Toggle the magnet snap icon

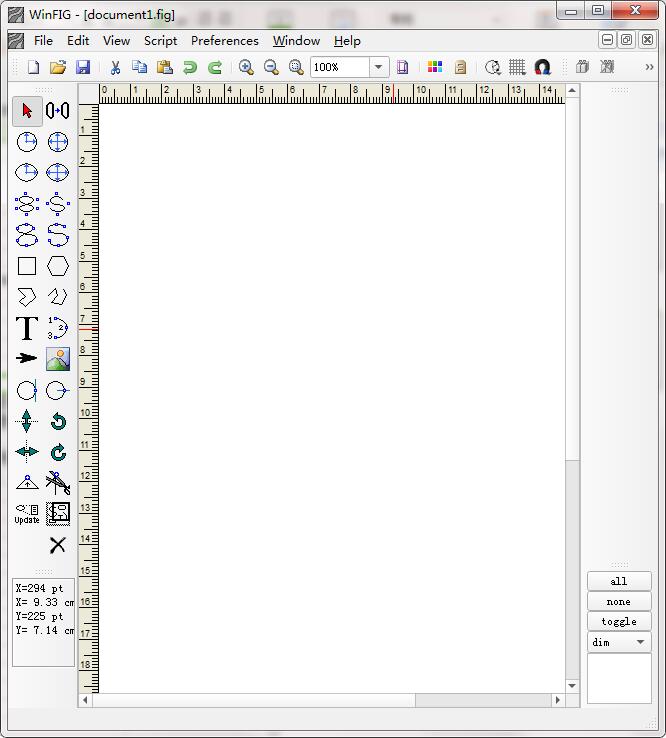coord(542,67)
